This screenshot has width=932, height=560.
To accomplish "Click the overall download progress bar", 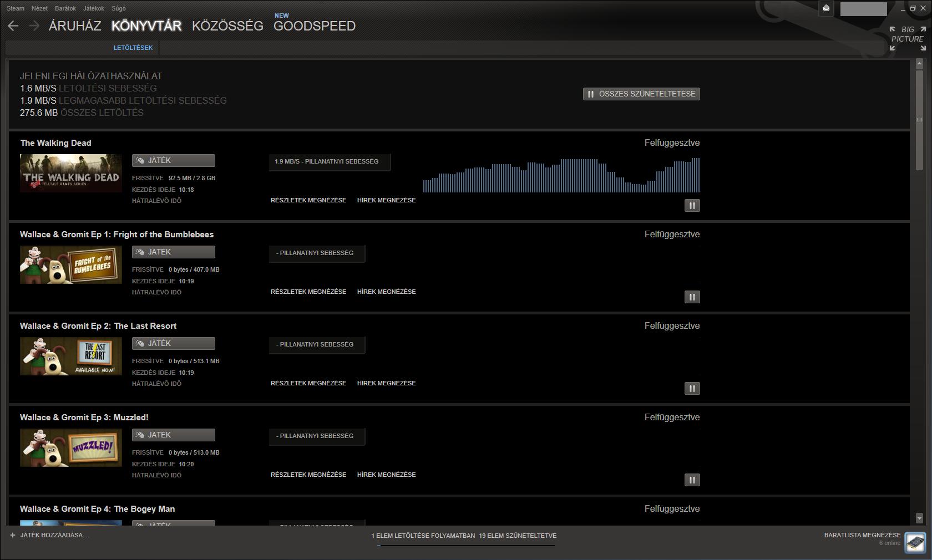I will [466, 546].
